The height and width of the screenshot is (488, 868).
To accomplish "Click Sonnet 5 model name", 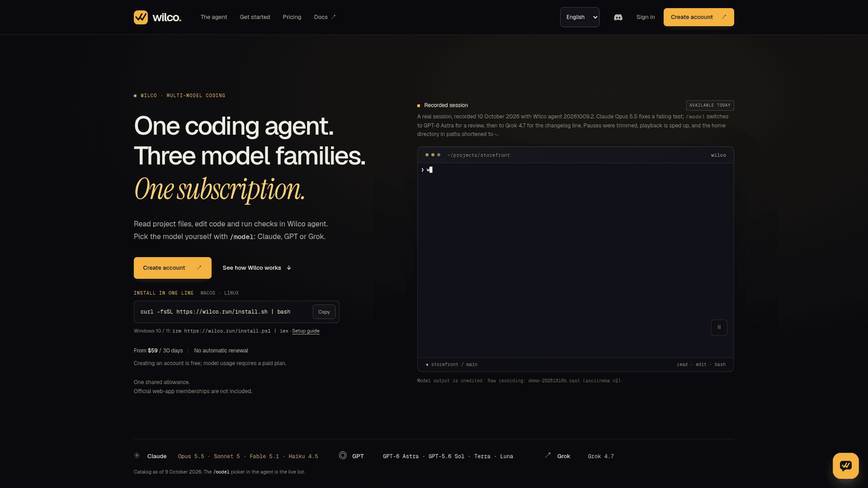I will click(x=226, y=456).
